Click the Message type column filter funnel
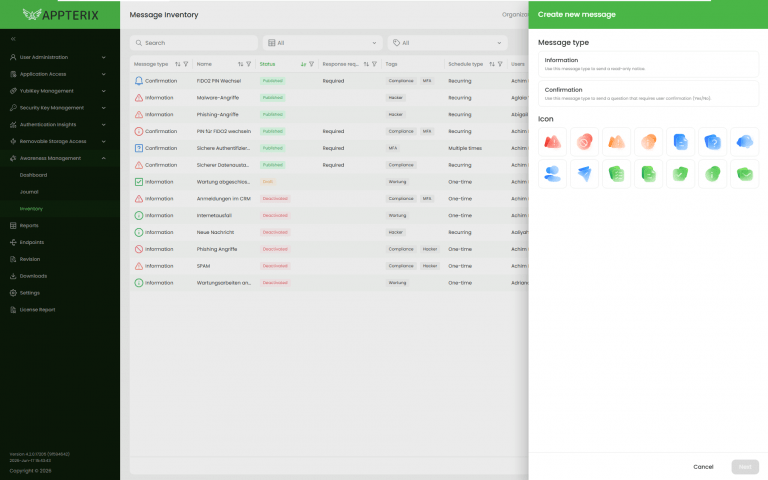Screen dimensions: 768x480 click(x=186, y=64)
